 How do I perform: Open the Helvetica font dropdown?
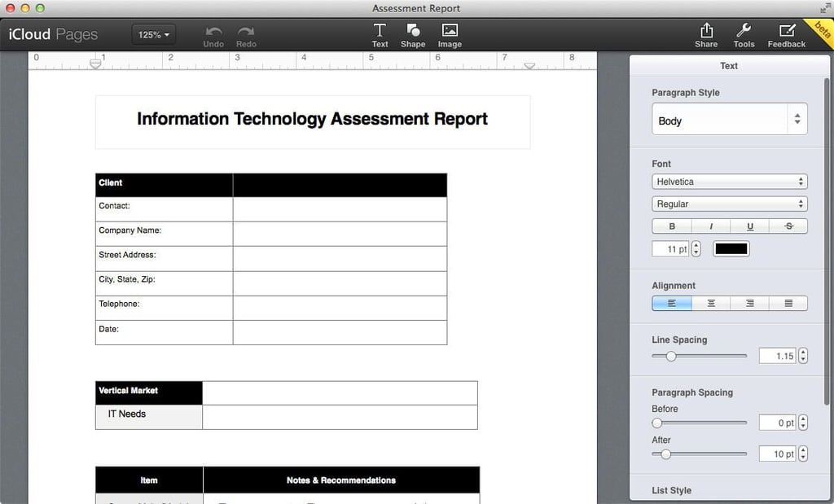pos(729,182)
